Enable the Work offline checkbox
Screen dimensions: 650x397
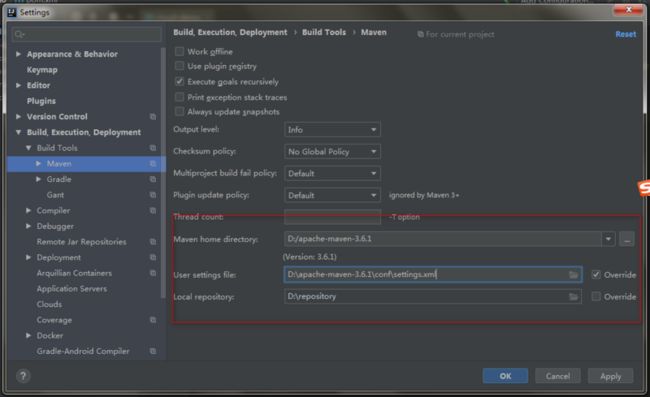point(179,51)
